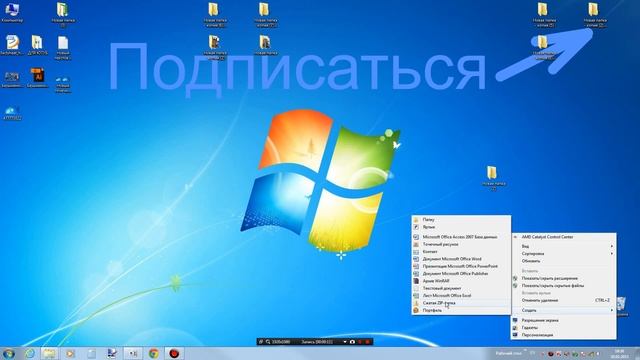Viewport: 640px width, 360px height.
Task: Select the Recycle Bin icon behind the menu
Action: coord(622,306)
